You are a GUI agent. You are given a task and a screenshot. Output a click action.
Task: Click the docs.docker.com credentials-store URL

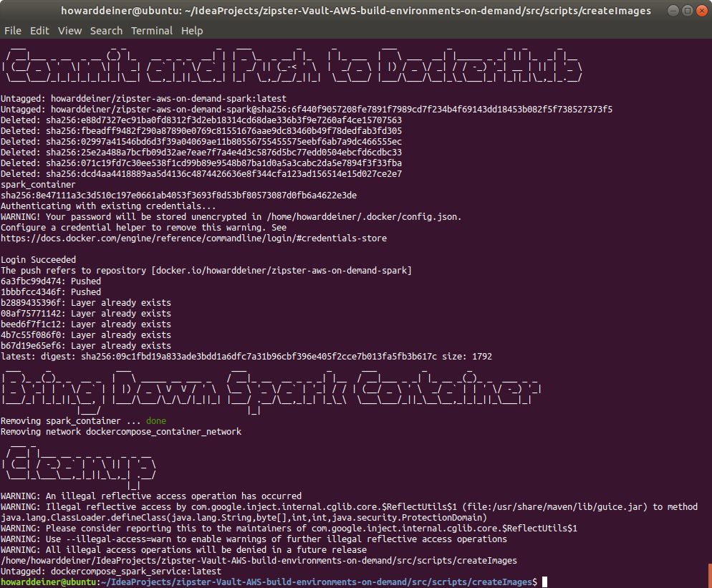[193, 238]
